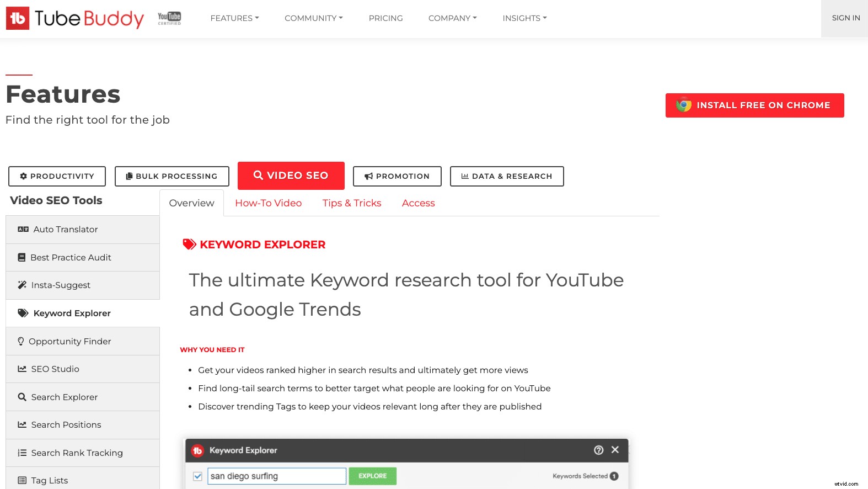The width and height of the screenshot is (868, 489).
Task: Switch to the Tips & Tricks tab
Action: (352, 203)
